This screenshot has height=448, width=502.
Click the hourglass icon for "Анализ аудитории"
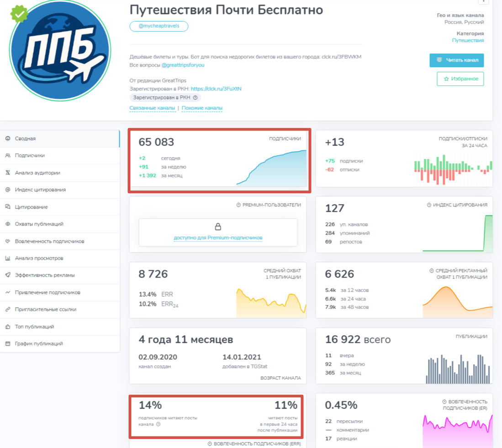(x=8, y=173)
